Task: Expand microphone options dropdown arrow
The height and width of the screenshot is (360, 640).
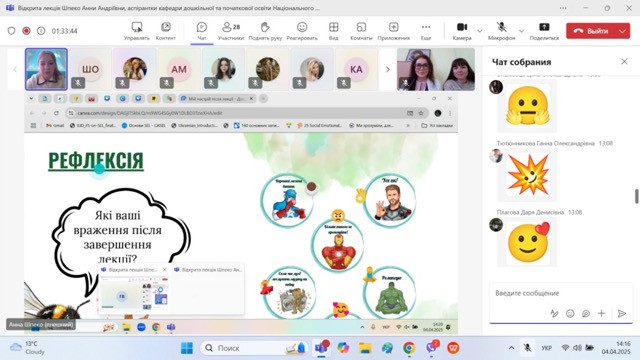Action: [521, 31]
